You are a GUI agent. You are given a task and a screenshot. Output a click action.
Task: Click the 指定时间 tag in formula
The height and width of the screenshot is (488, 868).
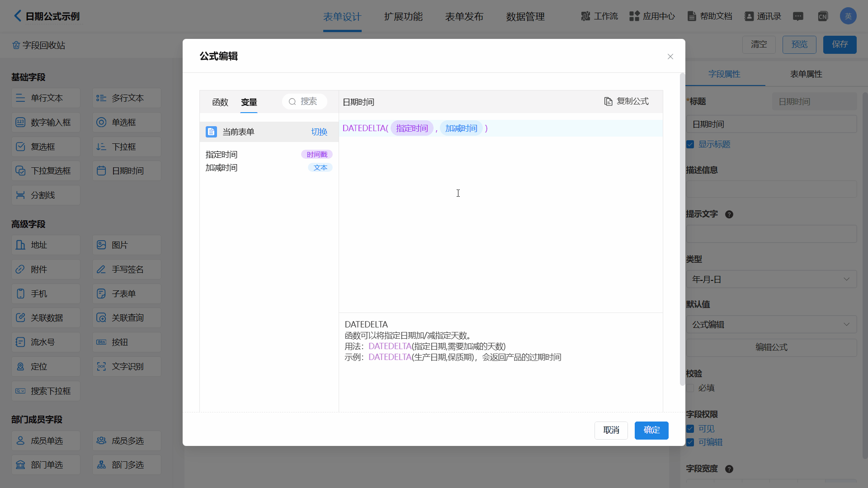click(412, 128)
